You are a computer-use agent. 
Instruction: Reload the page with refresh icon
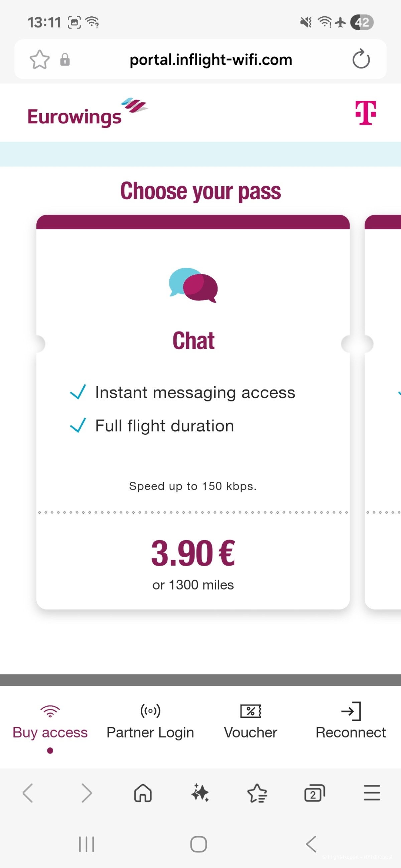click(361, 59)
